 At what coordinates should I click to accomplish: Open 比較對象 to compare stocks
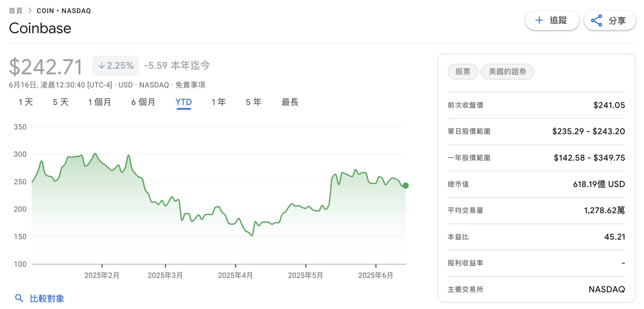47,298
